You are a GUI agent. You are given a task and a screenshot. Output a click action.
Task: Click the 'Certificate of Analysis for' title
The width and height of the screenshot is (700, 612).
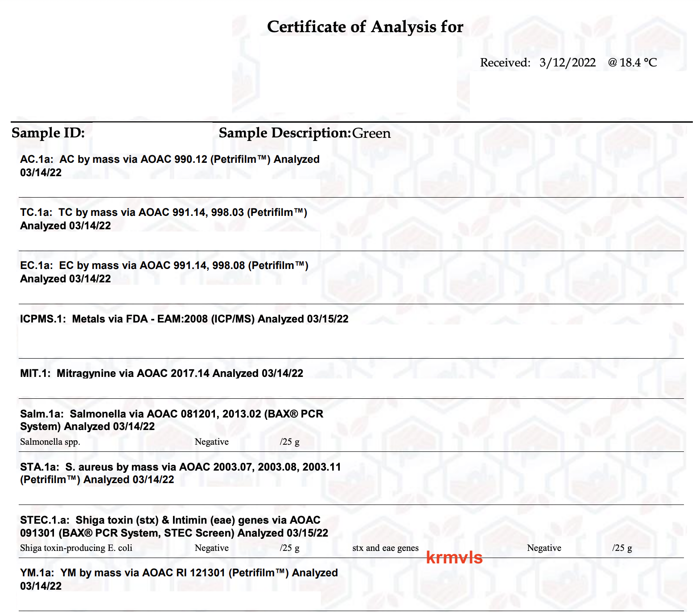(x=365, y=27)
